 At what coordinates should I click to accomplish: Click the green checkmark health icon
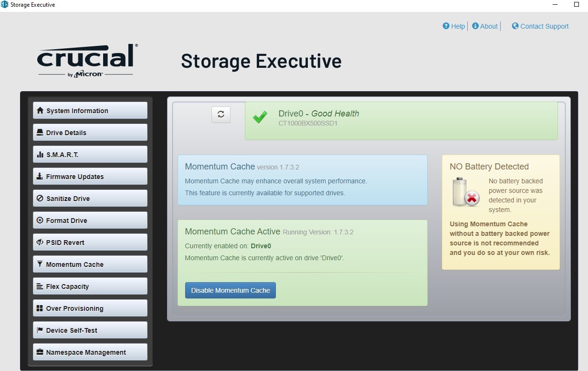[x=260, y=117]
